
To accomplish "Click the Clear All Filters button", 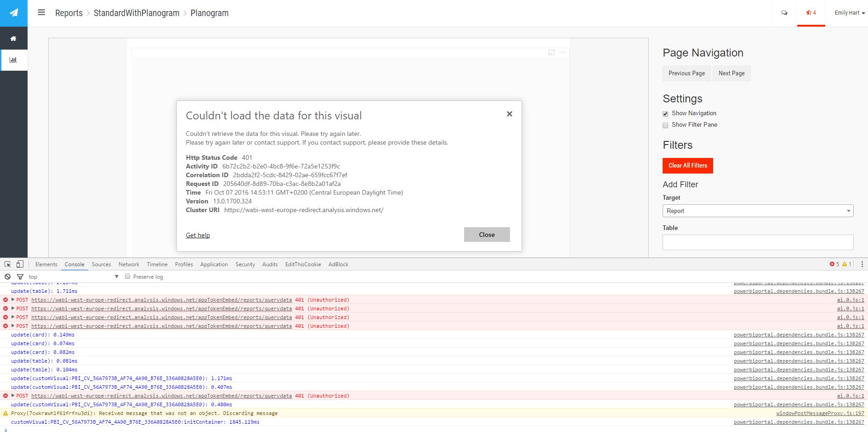I will tap(687, 166).
